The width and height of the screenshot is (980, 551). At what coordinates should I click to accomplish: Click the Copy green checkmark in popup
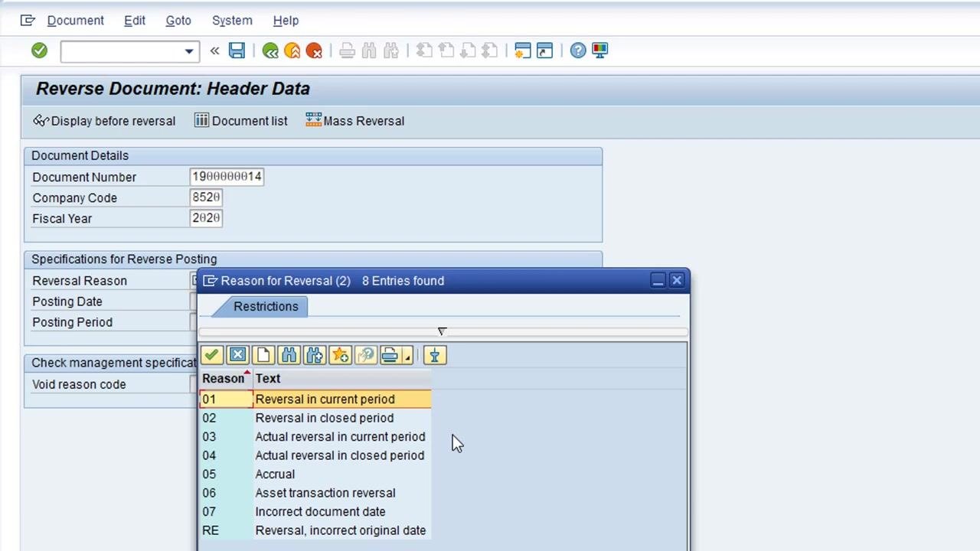211,355
